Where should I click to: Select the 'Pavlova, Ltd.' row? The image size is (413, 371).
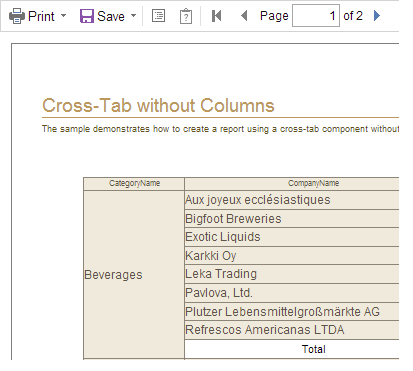tap(292, 293)
